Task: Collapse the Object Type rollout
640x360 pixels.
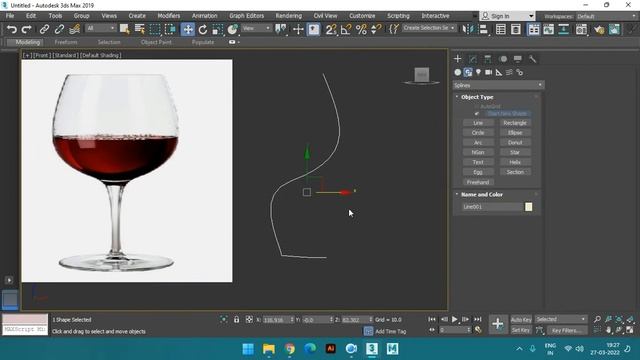Action: coord(477,97)
